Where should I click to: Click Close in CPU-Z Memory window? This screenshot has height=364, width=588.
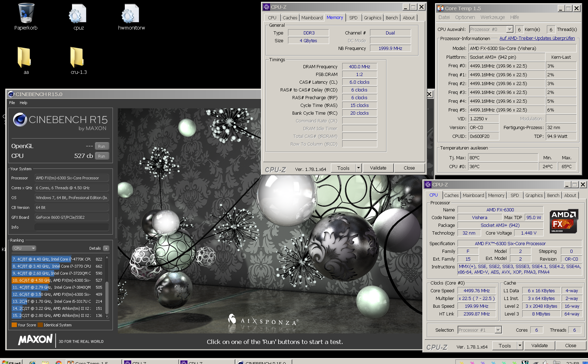click(409, 168)
